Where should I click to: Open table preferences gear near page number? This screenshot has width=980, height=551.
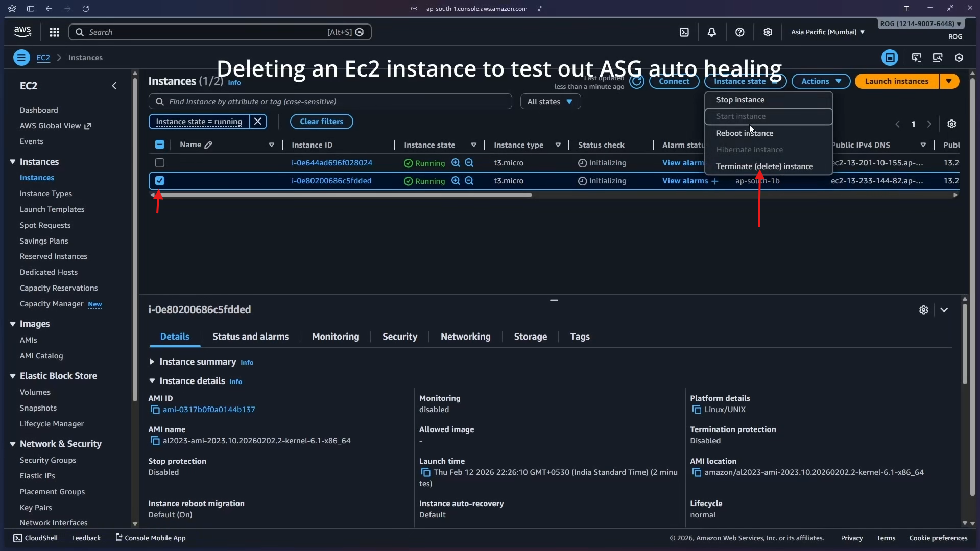pos(952,124)
